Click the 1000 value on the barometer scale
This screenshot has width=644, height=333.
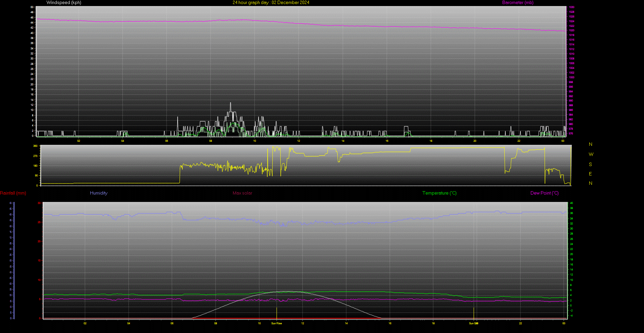click(x=571, y=77)
